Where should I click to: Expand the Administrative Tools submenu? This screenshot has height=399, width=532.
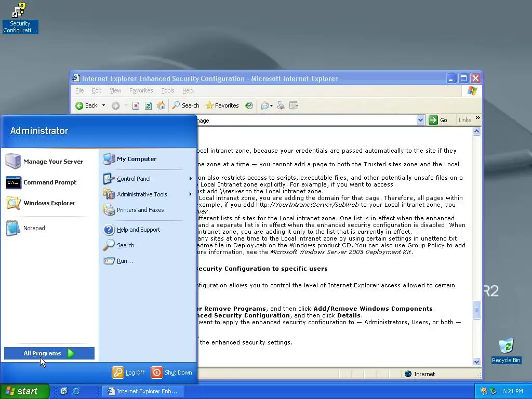(x=190, y=194)
